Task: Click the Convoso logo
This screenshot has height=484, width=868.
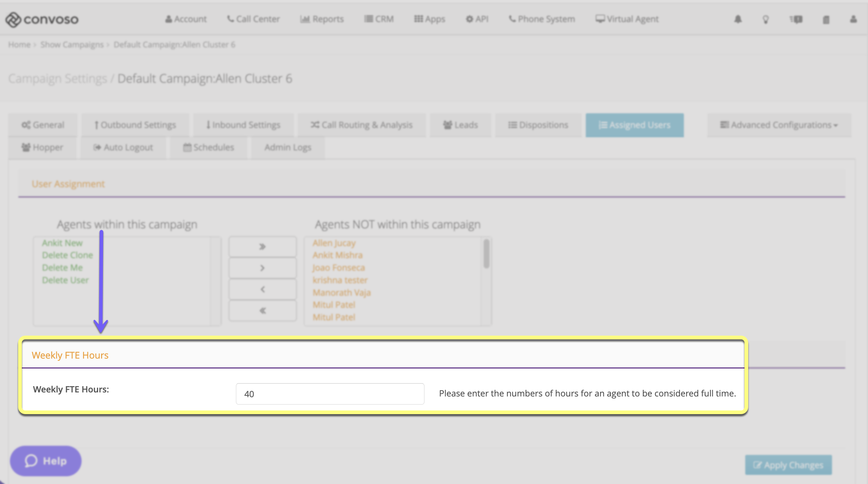Action: [42, 19]
